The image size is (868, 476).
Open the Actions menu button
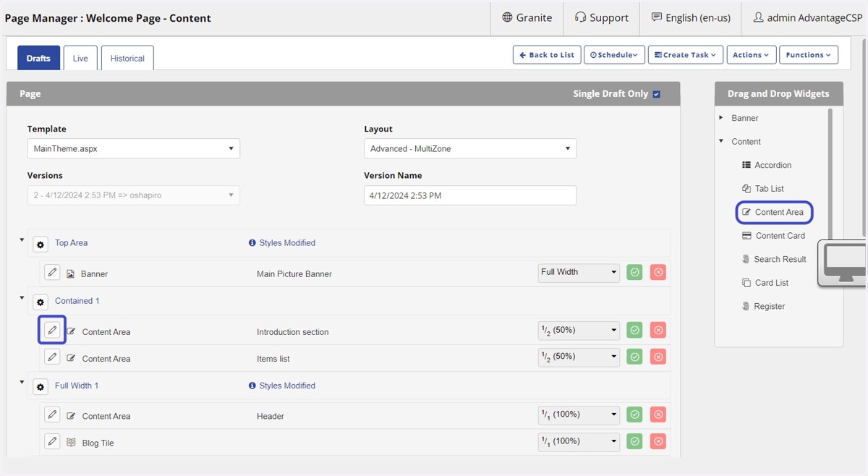click(x=752, y=55)
